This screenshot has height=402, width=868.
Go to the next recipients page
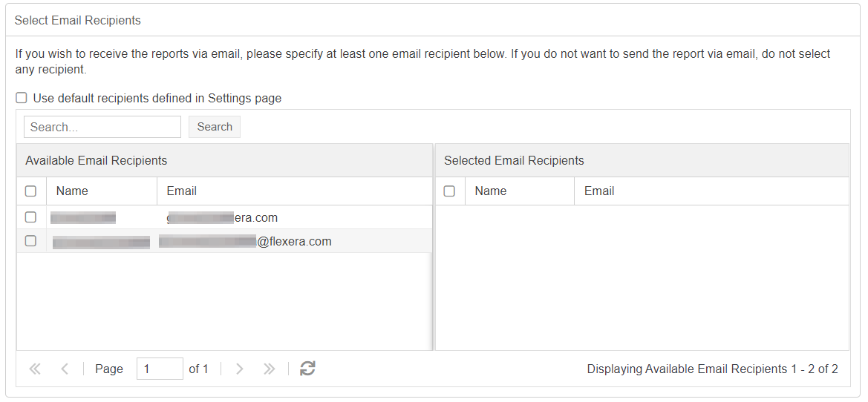(239, 369)
